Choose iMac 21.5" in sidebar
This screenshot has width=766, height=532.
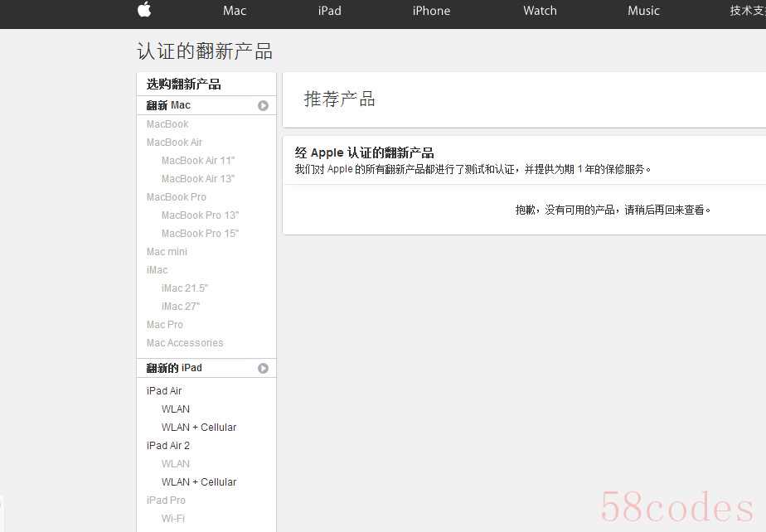tap(185, 288)
